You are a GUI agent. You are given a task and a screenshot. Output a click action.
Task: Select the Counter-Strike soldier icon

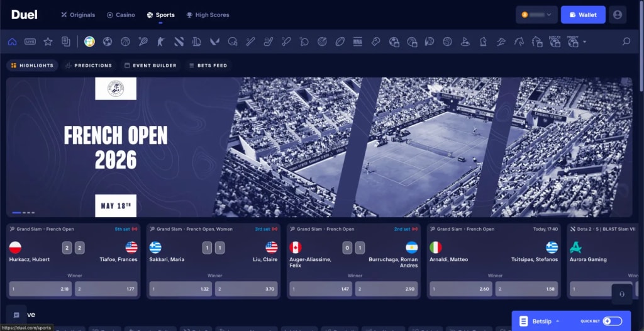(161, 42)
